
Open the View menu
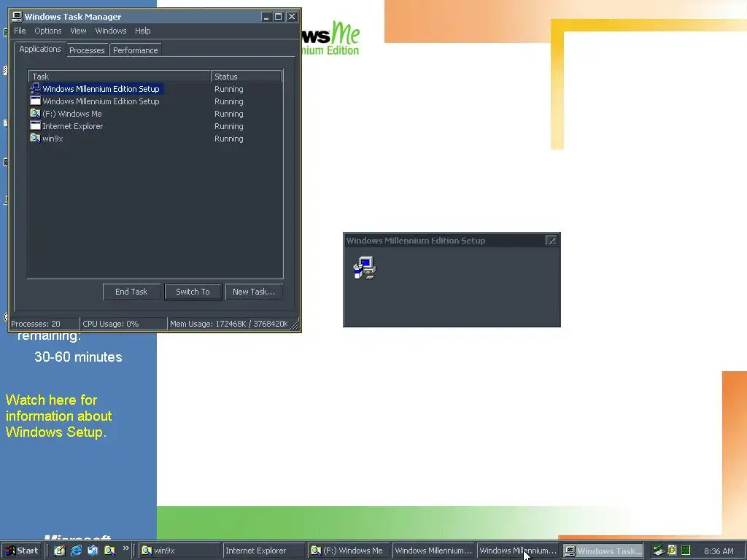click(x=78, y=31)
